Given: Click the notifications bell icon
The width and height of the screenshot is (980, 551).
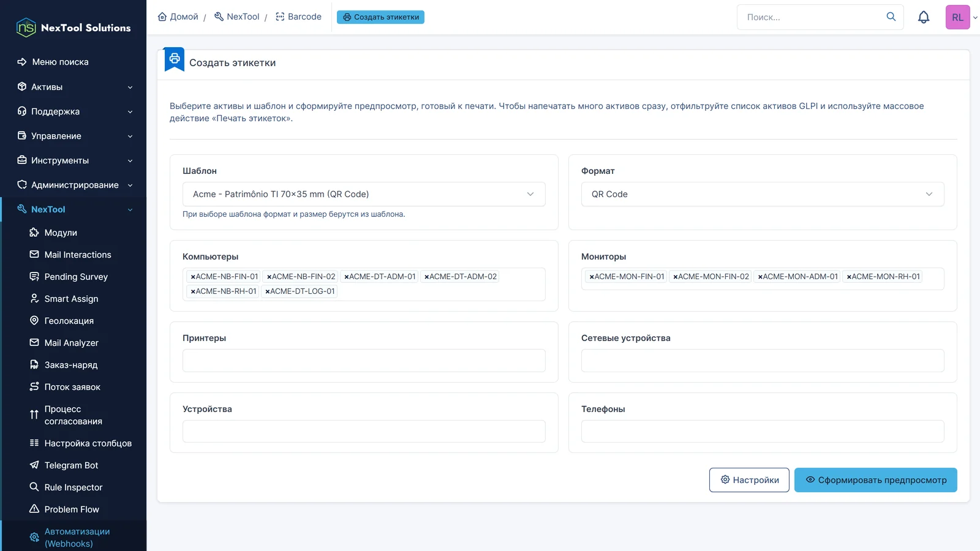Looking at the screenshot, I should pyautogui.click(x=924, y=17).
